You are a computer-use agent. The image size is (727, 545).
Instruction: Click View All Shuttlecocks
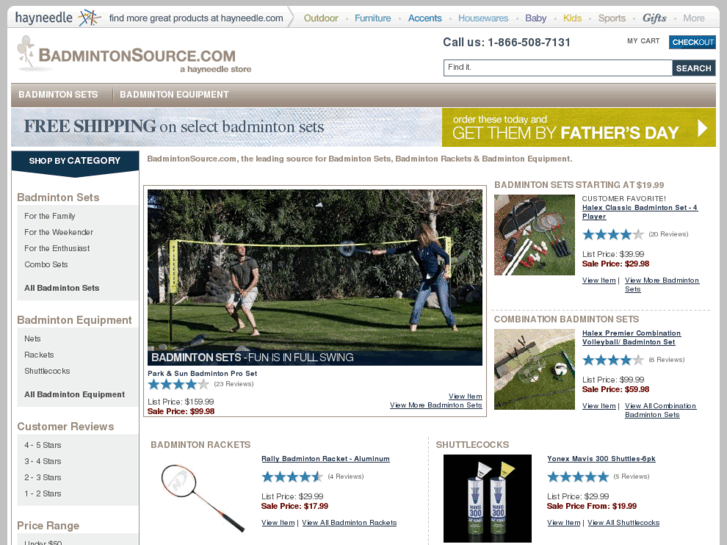tap(624, 523)
